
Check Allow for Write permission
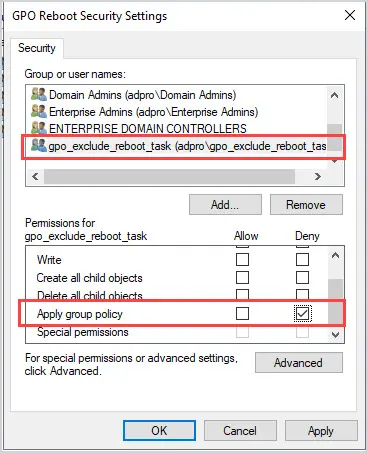pos(242,259)
